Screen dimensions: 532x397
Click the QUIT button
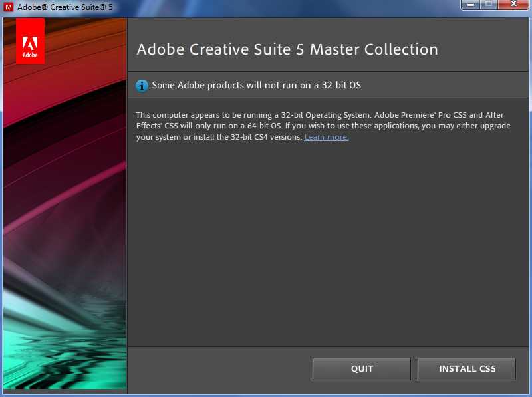pyautogui.click(x=362, y=369)
